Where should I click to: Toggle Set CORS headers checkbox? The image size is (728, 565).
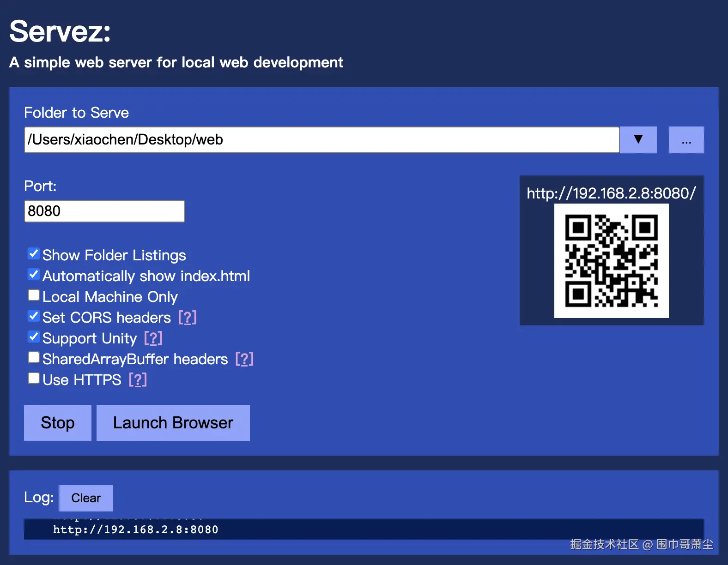34,316
